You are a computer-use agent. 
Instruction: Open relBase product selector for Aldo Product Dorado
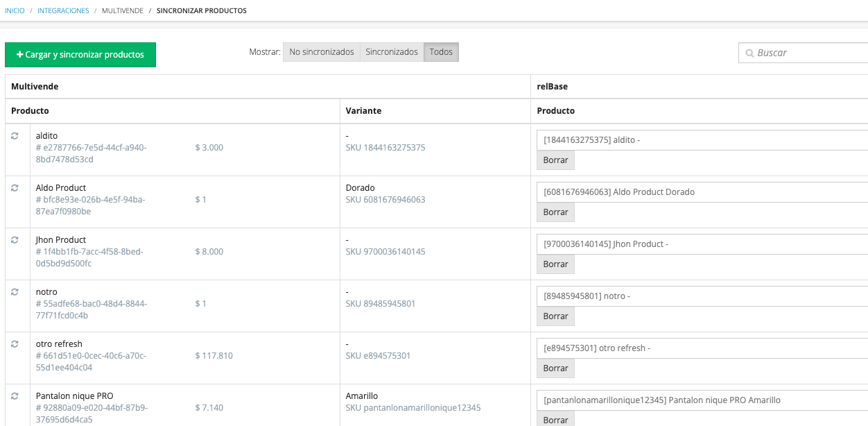[702, 192]
